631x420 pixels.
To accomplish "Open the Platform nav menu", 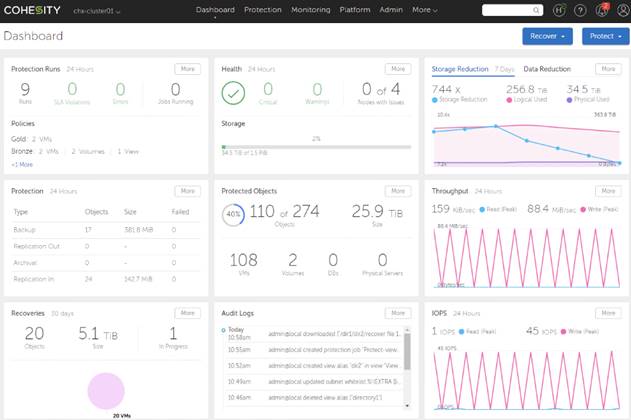I will 355,10.
